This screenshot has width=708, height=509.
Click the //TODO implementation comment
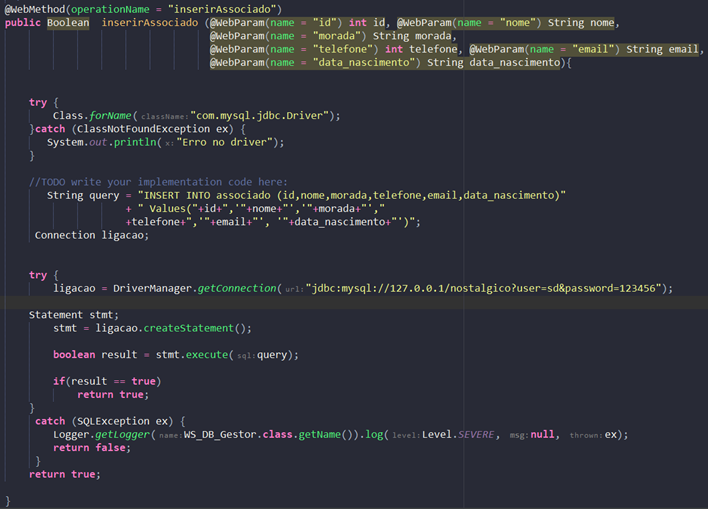158,182
